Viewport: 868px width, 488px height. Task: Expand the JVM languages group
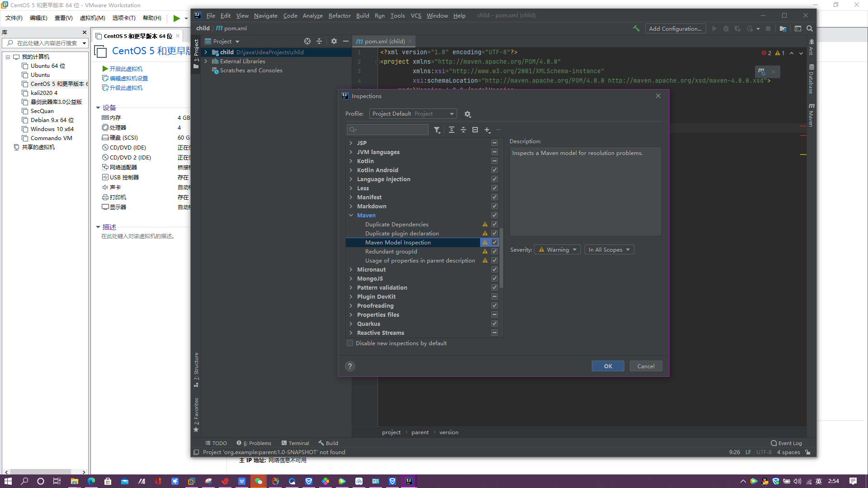point(351,152)
